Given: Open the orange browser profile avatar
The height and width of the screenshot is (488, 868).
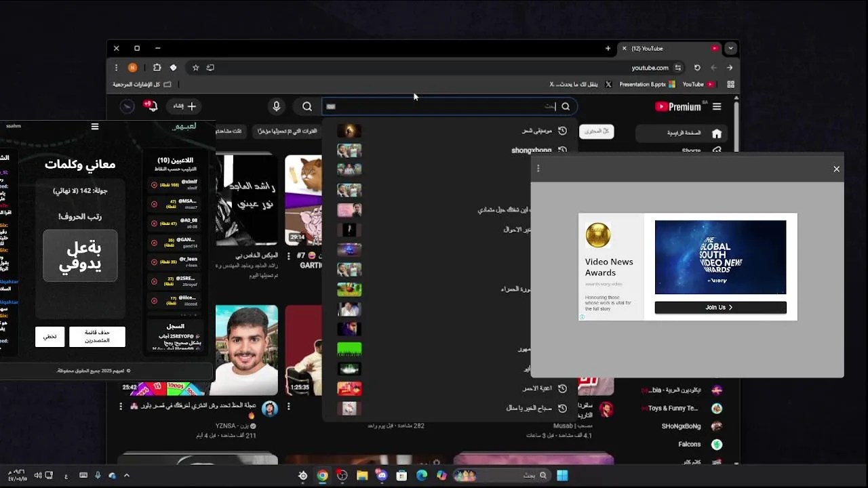Looking at the screenshot, I should pos(132,68).
